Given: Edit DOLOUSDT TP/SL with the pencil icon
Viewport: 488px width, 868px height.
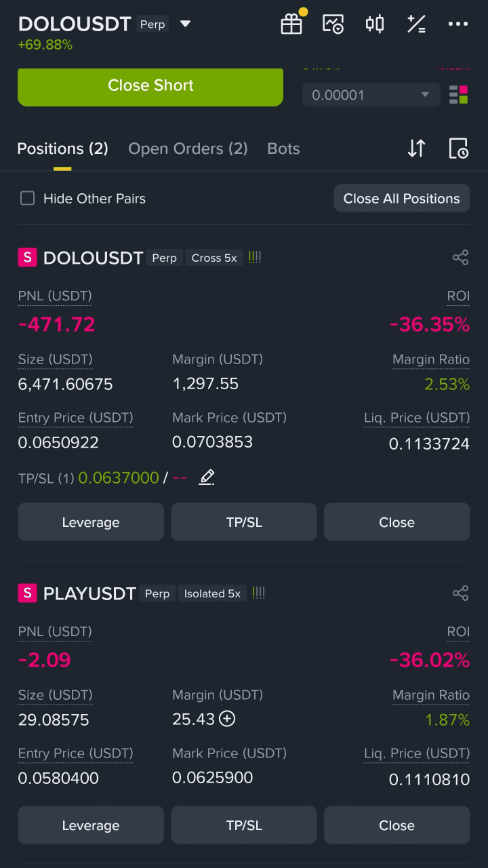Looking at the screenshot, I should tap(207, 477).
